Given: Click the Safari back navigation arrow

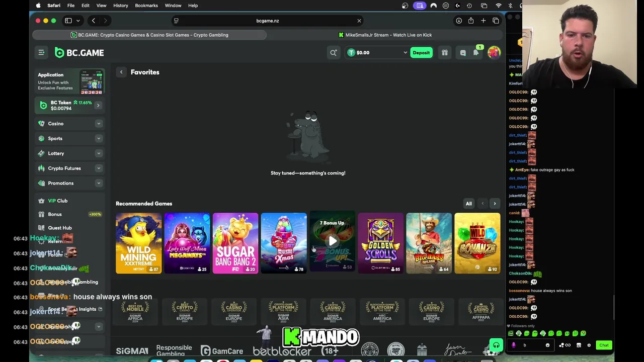Looking at the screenshot, I should click(94, 21).
